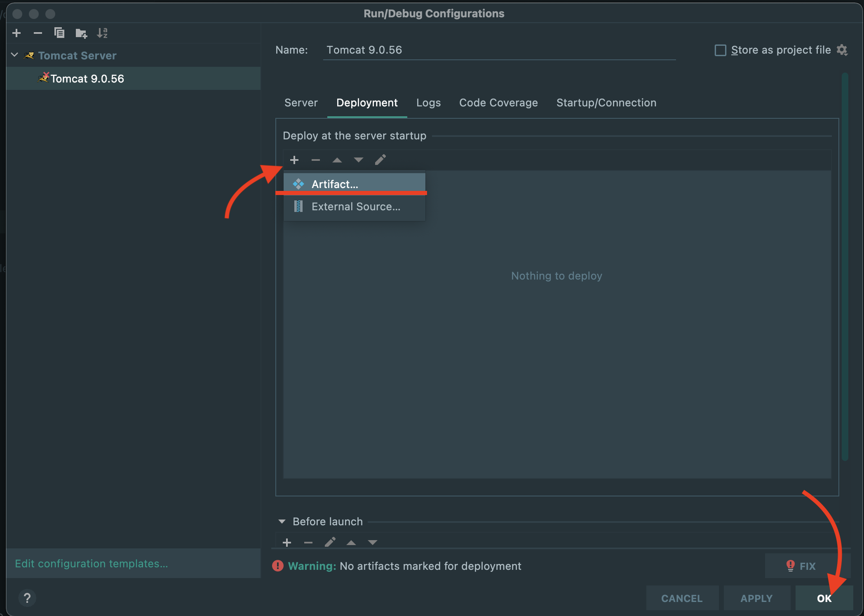Open the Server tab
864x616 pixels.
click(301, 103)
